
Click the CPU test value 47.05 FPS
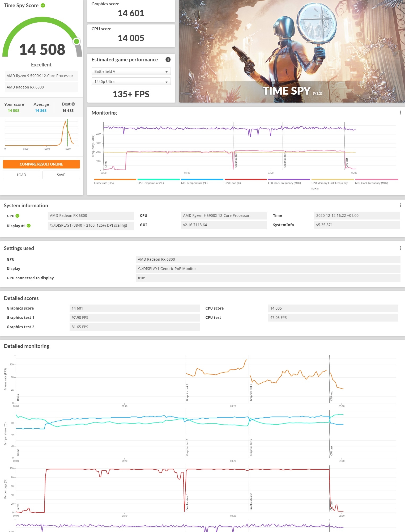click(x=333, y=318)
